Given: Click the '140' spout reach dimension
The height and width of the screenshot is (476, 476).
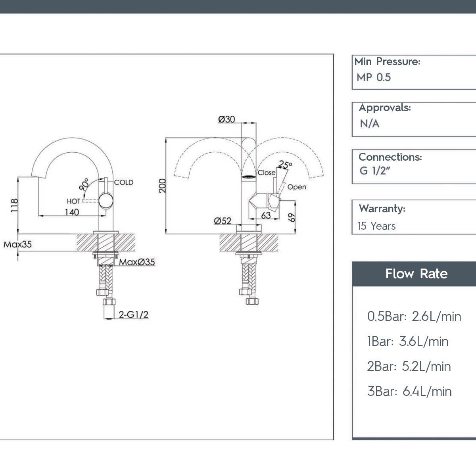Looking at the screenshot, I should 72,212.
